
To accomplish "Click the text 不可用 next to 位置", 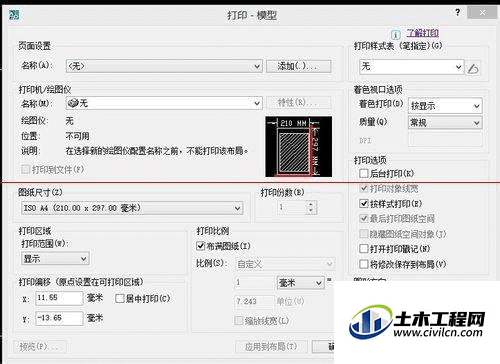I will tap(77, 136).
